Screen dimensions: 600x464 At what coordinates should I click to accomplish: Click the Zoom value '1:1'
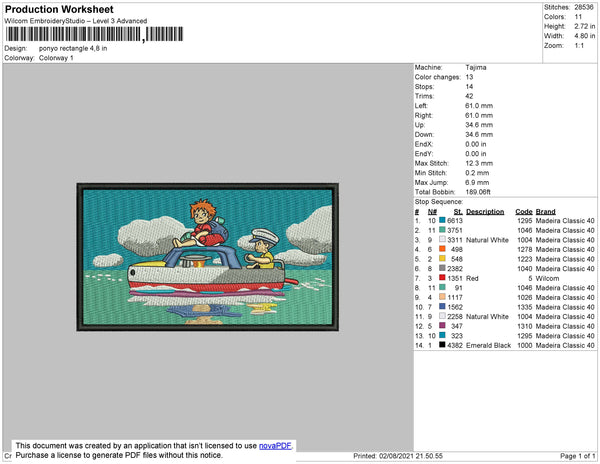coord(579,46)
